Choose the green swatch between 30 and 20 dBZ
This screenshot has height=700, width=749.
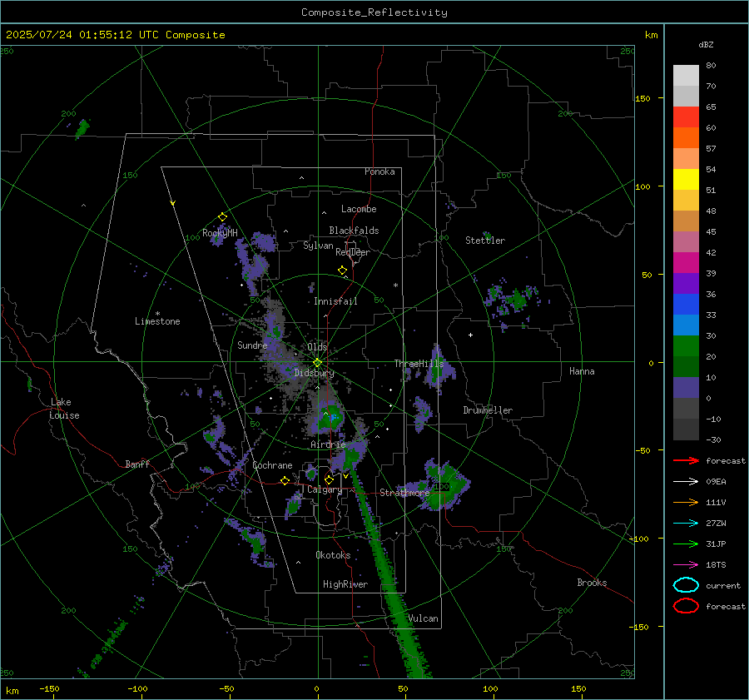pos(686,346)
